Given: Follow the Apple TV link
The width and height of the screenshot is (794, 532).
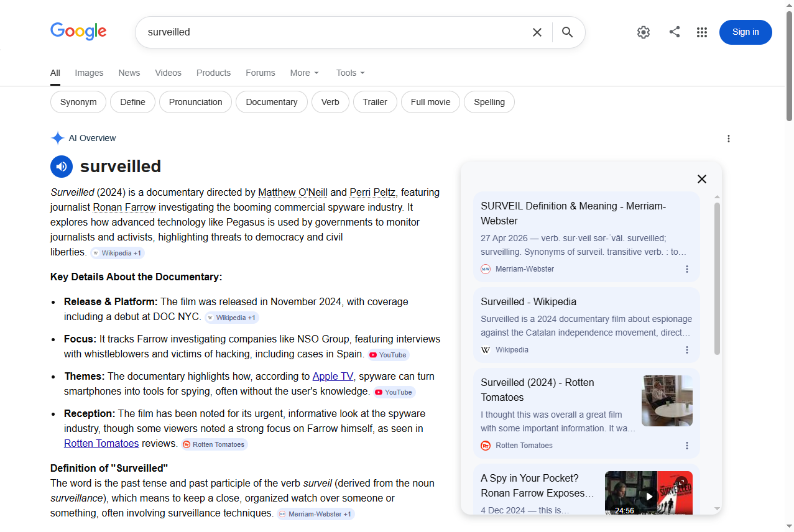Looking at the screenshot, I should pos(333,376).
